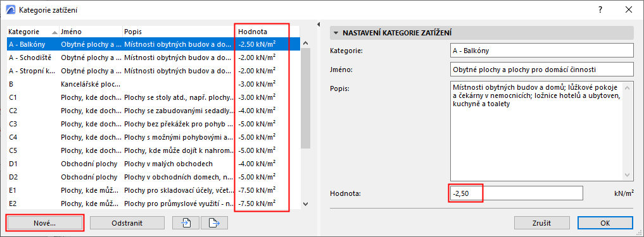This screenshot has height=237, width=644.
Task: Select the C1 category row
Action: click(154, 97)
